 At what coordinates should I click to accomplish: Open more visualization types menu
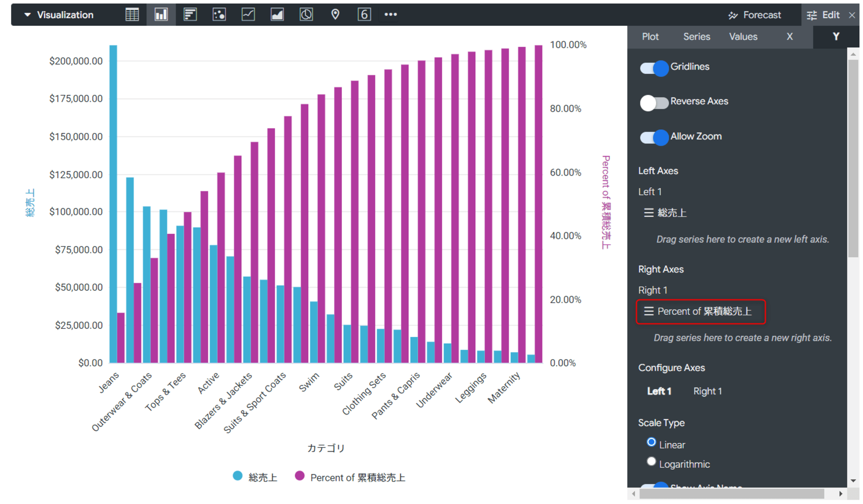coord(391,15)
